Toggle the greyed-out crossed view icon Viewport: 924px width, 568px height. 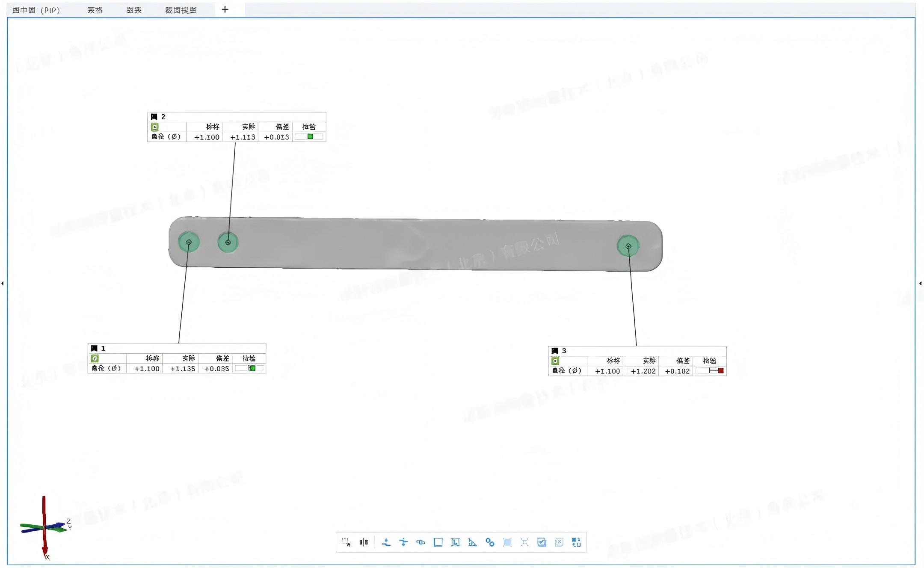click(x=559, y=542)
